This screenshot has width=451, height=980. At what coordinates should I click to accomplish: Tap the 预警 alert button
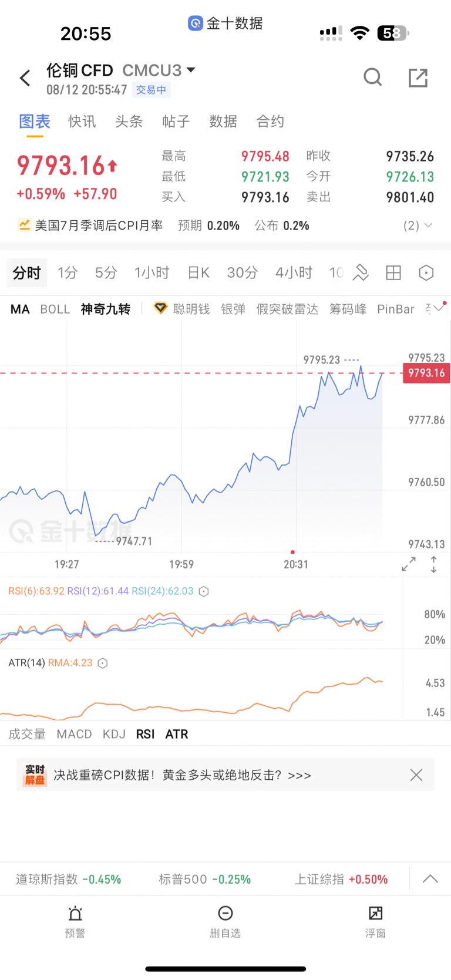click(x=75, y=922)
